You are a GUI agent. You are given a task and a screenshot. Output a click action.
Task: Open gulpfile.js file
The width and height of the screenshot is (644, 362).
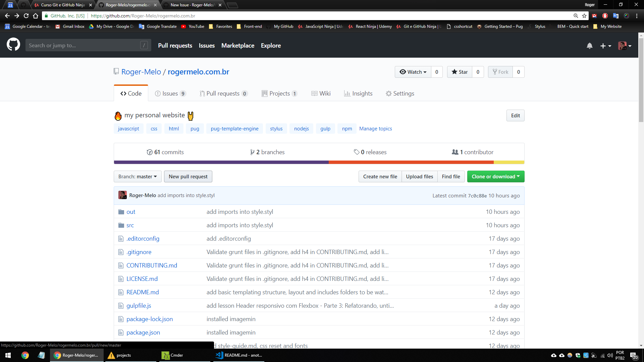coord(139,306)
